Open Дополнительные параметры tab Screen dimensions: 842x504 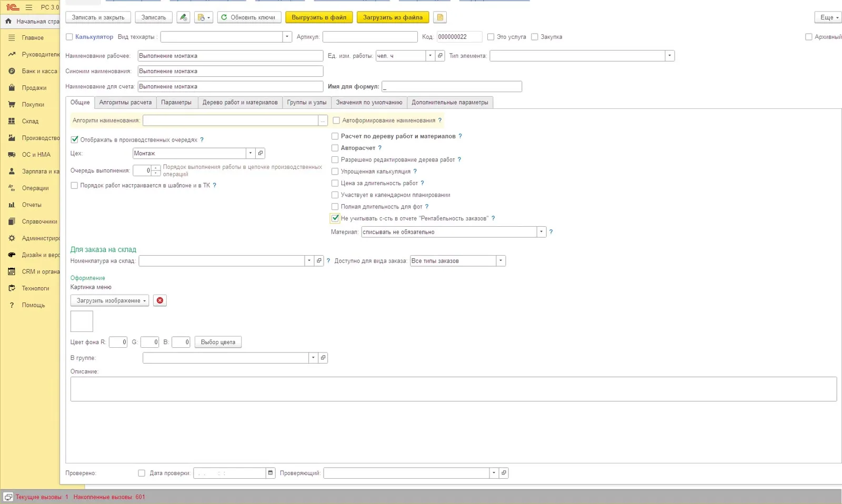tap(450, 103)
